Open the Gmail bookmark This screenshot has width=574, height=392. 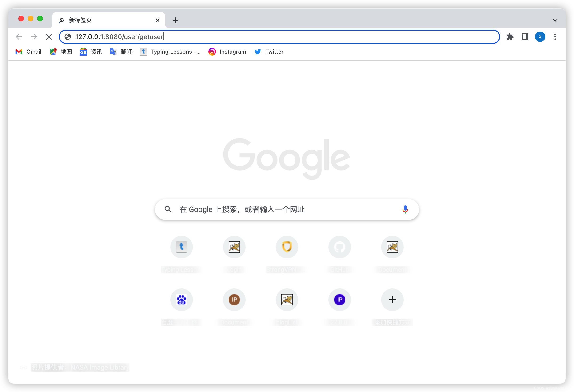coord(28,52)
